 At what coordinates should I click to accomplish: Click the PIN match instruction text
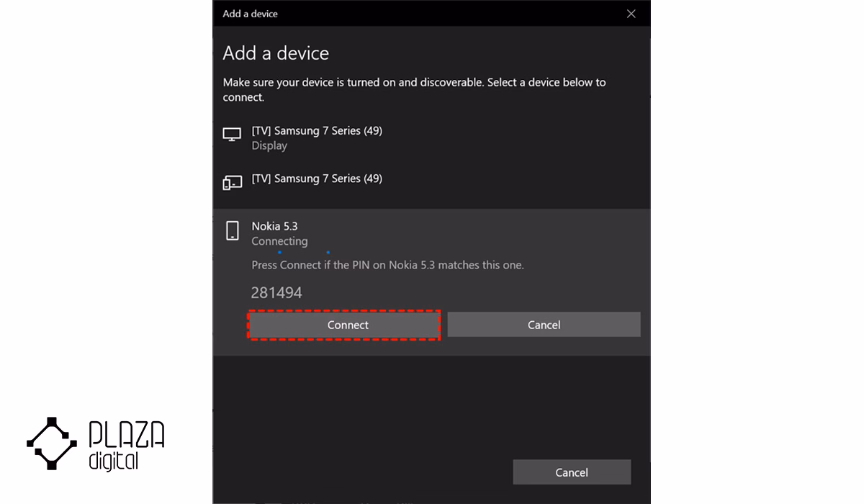(x=387, y=265)
